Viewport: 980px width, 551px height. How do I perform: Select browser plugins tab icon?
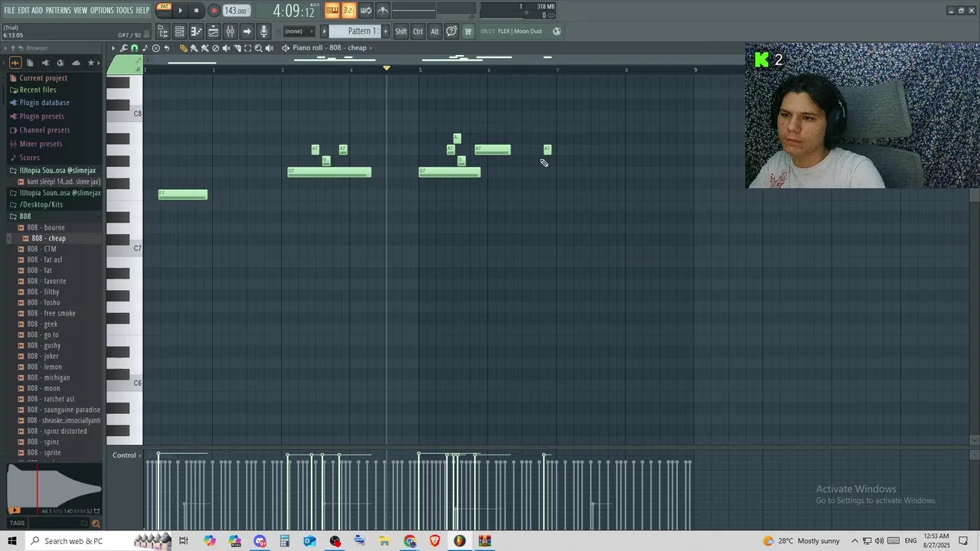coord(45,63)
